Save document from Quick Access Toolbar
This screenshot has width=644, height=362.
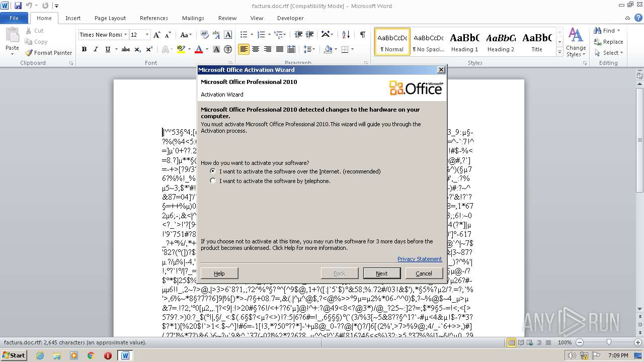pyautogui.click(x=18, y=6)
